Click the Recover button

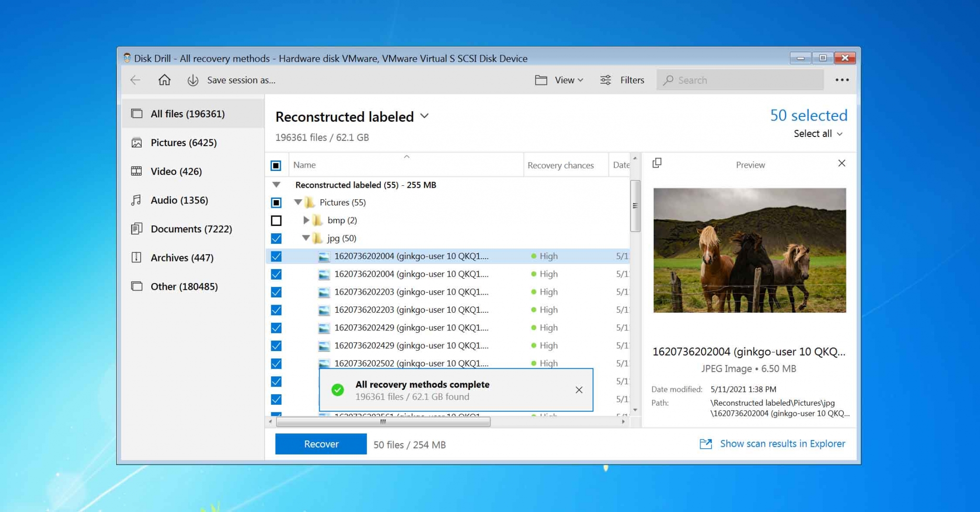pos(320,444)
